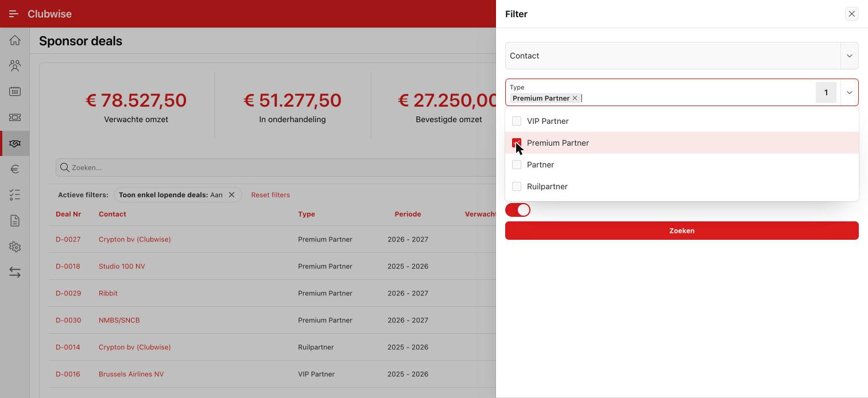
Task: Open deal D-0030
Action: tap(68, 320)
